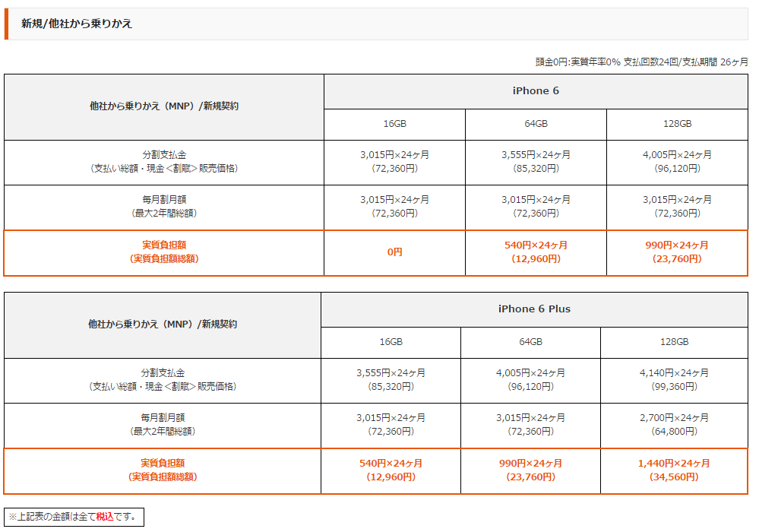Click the iPhone 6 16GB 毎月割月額 cell
Viewport: 778px width, 532px height.
click(x=395, y=207)
